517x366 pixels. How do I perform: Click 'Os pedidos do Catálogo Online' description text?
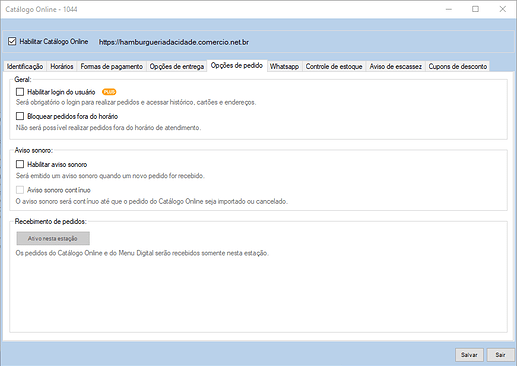point(142,253)
